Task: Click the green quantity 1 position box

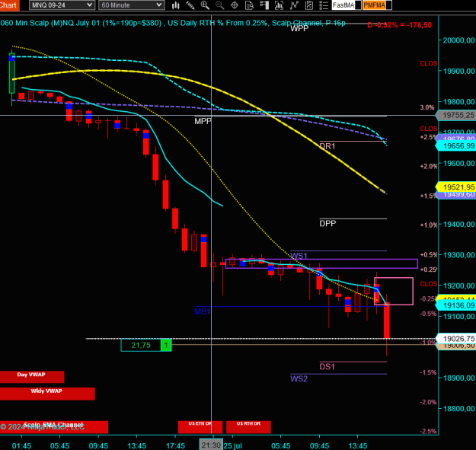Action: [166, 345]
